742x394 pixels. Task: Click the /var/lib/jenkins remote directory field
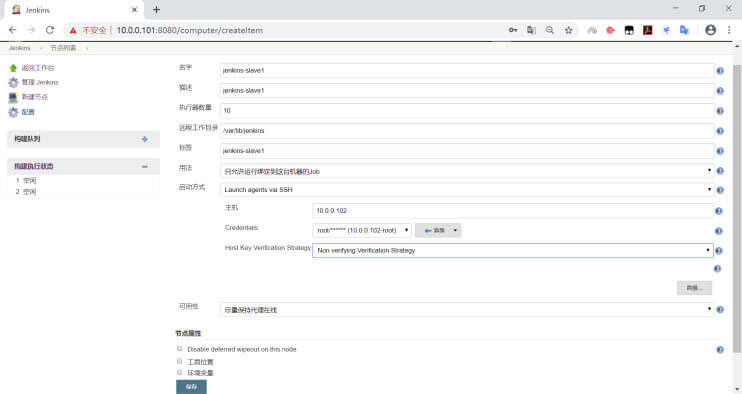point(467,131)
